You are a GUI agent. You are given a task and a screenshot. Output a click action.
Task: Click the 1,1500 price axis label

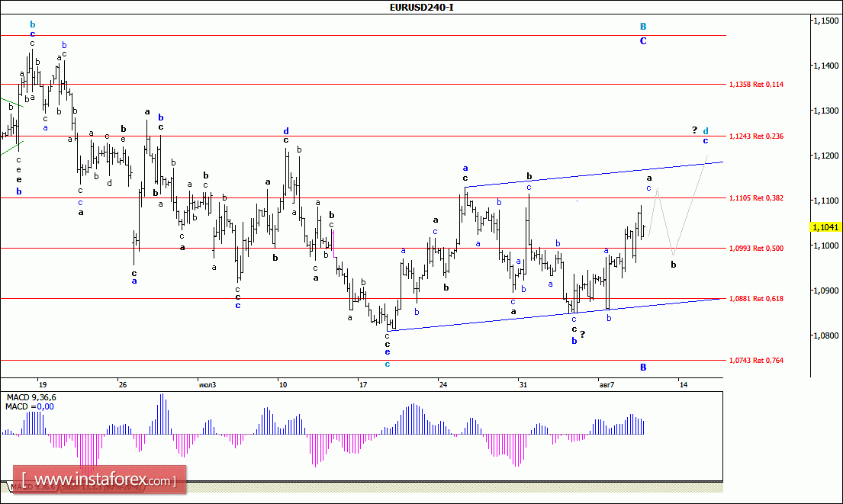click(x=824, y=21)
